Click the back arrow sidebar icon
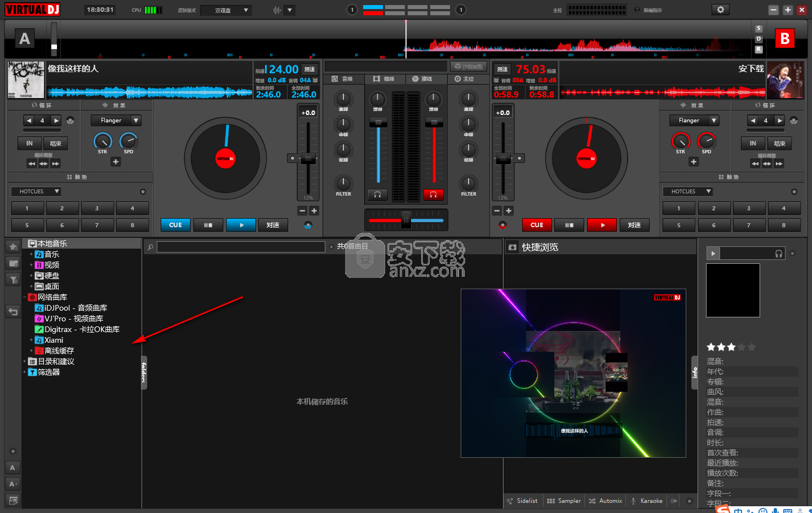This screenshot has width=812, height=513. [13, 311]
